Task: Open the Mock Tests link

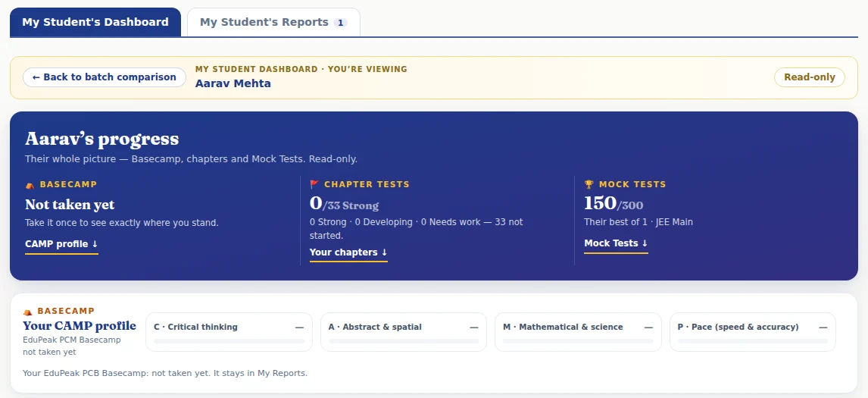Action: 616,243
